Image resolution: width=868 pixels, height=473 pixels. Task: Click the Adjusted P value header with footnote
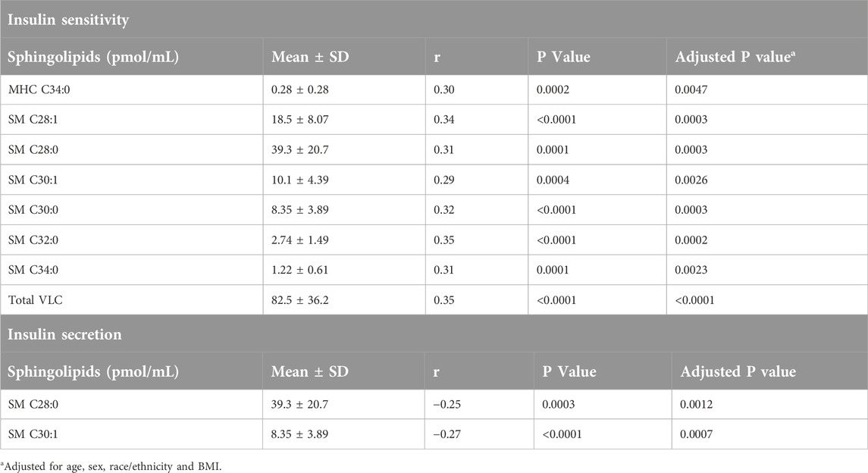(x=735, y=57)
